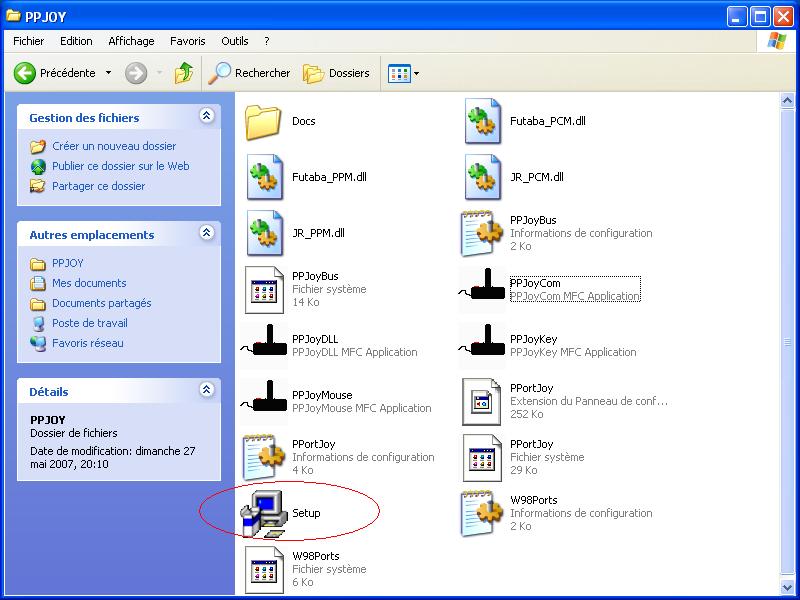Viewport: 800px width, 600px height.
Task: Open Mes documents link
Action: 89,283
